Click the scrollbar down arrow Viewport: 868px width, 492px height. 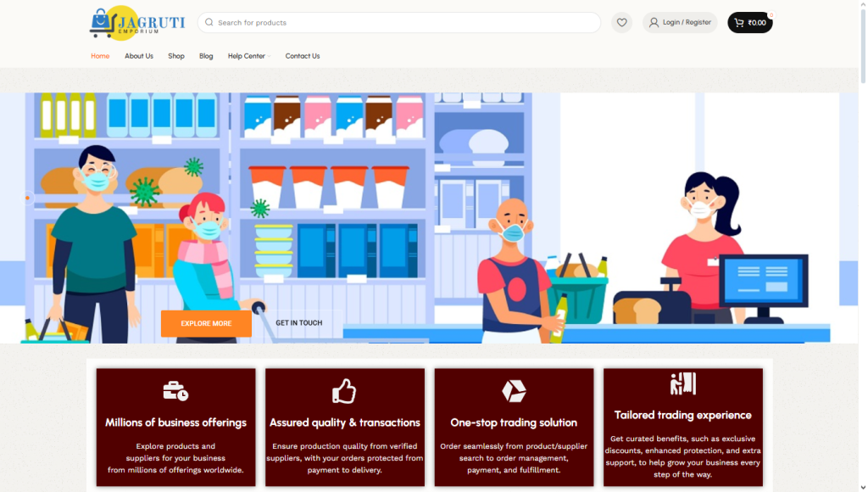[x=862, y=488]
